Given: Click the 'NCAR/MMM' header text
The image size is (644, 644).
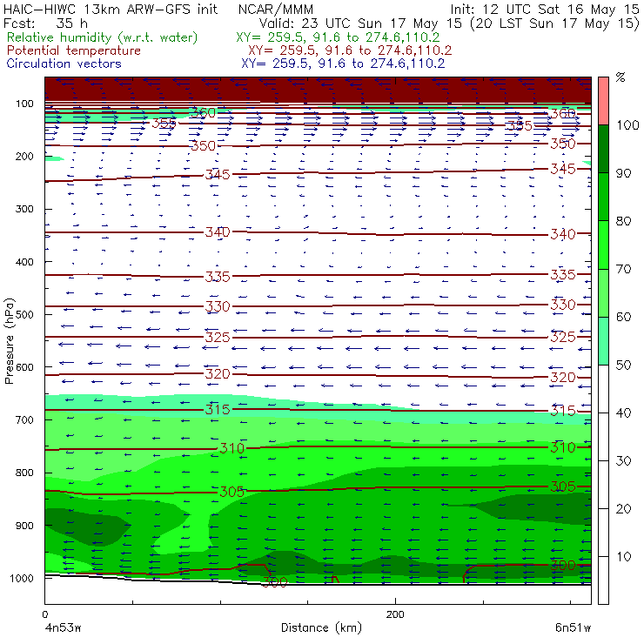Looking at the screenshot, I should point(276,10).
